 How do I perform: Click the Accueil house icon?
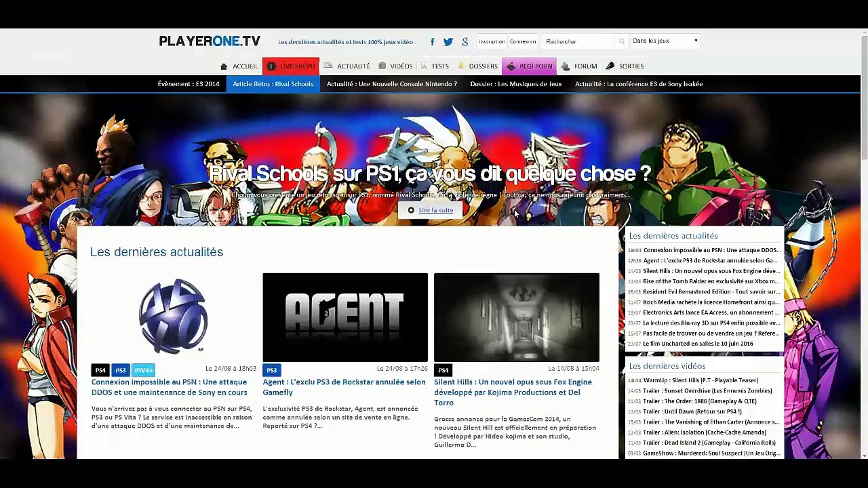coord(224,66)
